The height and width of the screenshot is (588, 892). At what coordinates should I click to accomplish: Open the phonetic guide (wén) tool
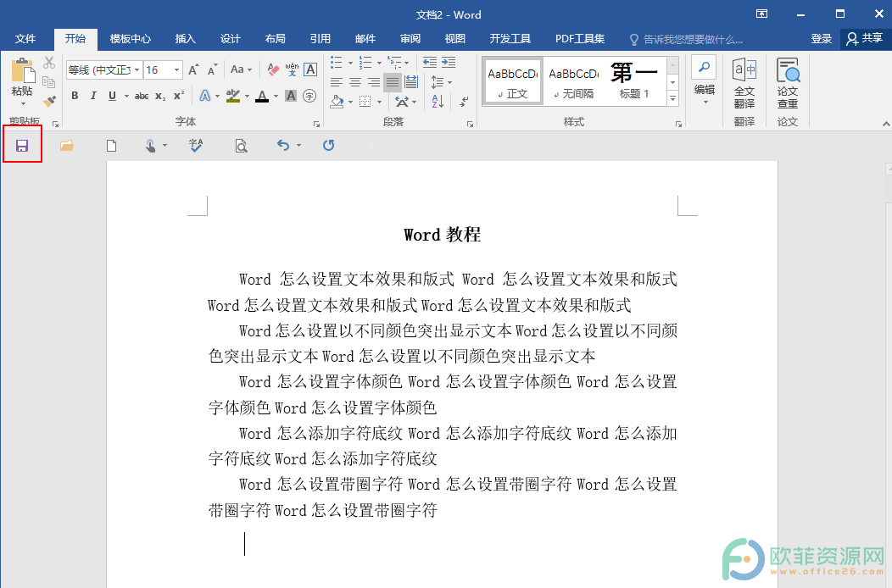(x=292, y=69)
